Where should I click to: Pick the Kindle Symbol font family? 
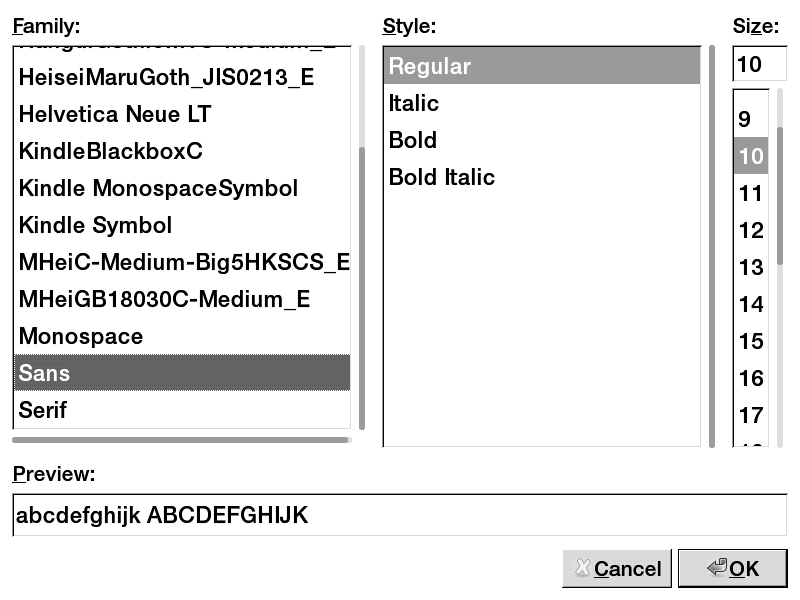(95, 225)
